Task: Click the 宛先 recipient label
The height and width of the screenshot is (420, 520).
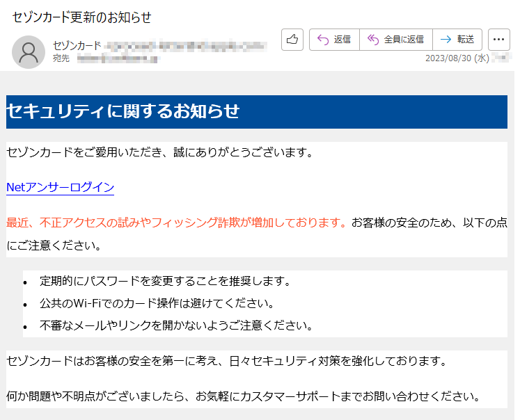Action: pos(61,58)
